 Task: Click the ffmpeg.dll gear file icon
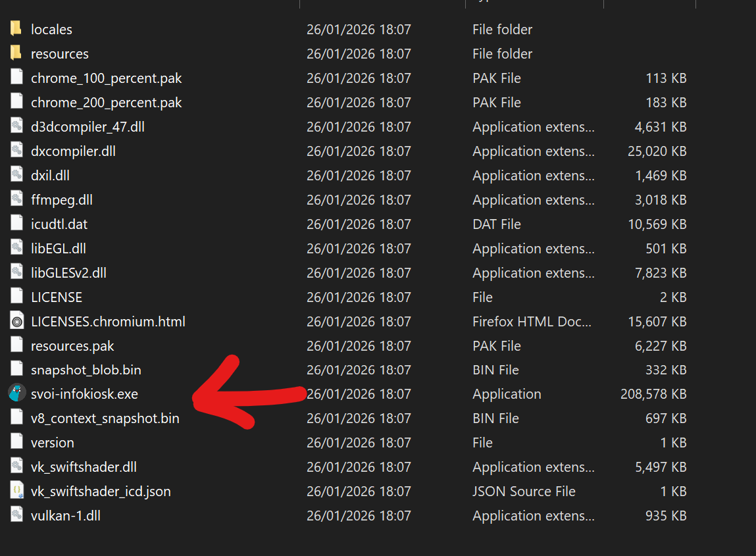coord(16,200)
